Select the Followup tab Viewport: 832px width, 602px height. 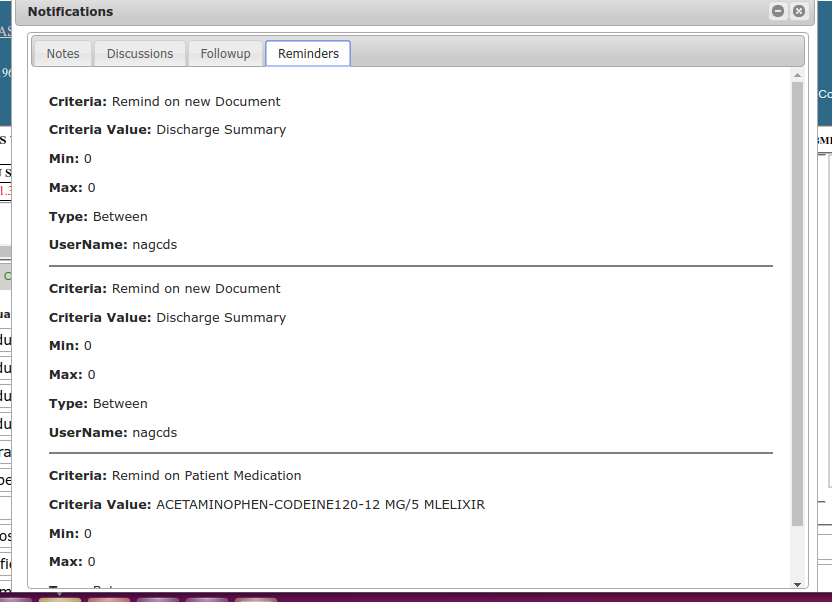pyautogui.click(x=225, y=54)
